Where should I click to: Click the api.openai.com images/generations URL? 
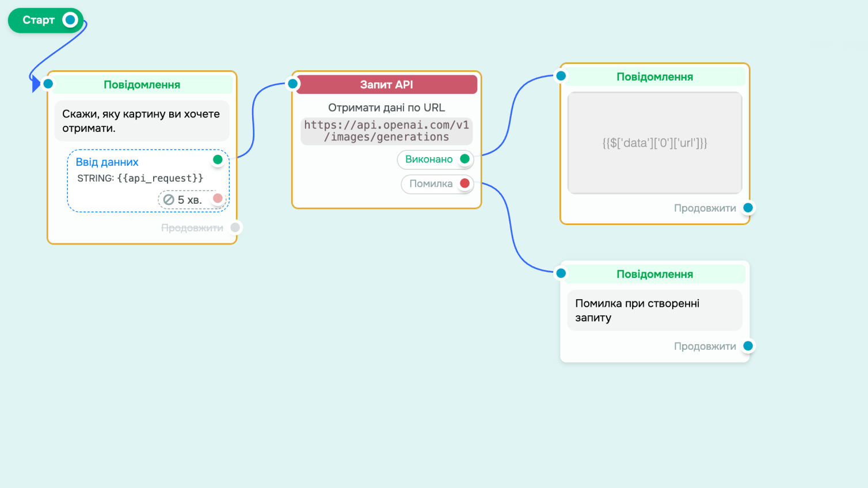coord(387,131)
